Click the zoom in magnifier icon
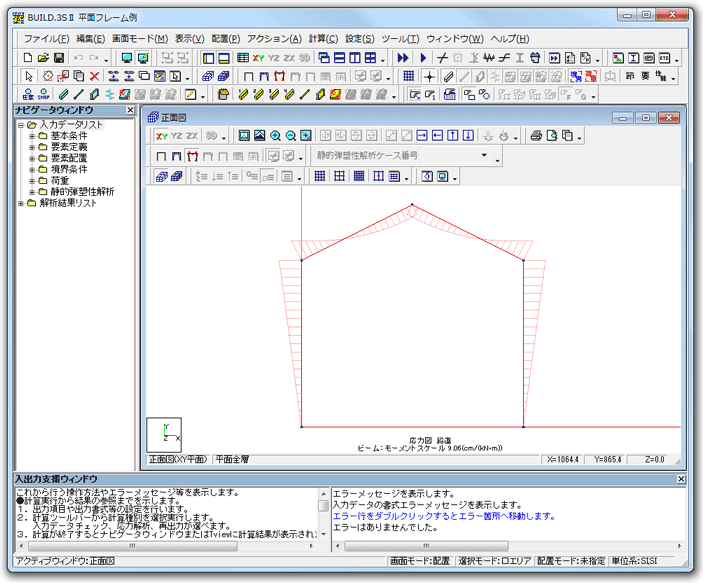This screenshot has height=583, width=703. pyautogui.click(x=275, y=136)
